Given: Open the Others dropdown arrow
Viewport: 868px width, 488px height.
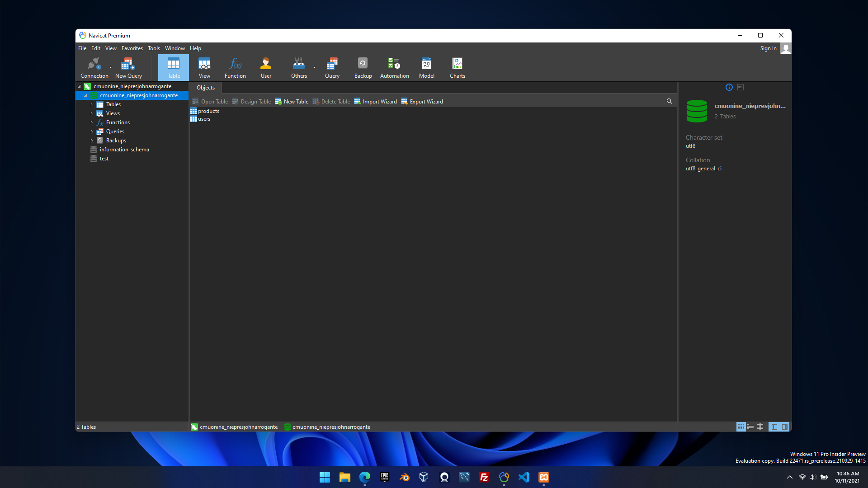Looking at the screenshot, I should (x=314, y=68).
